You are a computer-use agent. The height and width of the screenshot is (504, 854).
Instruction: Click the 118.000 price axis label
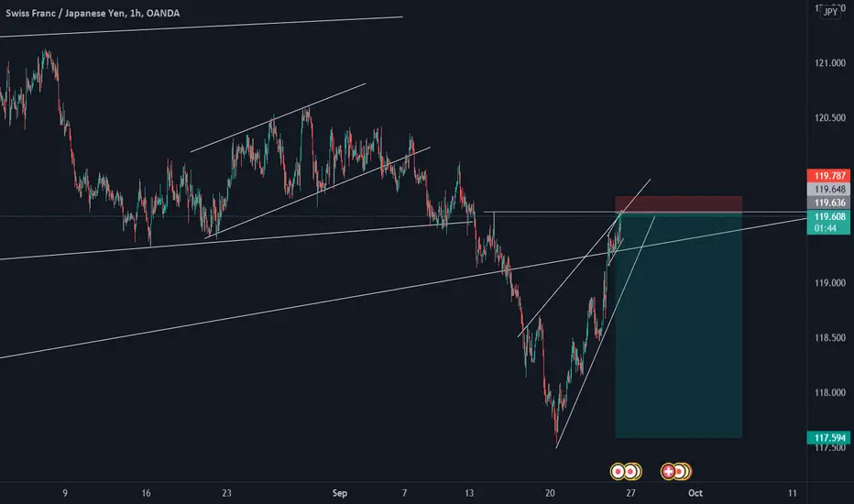pos(829,392)
